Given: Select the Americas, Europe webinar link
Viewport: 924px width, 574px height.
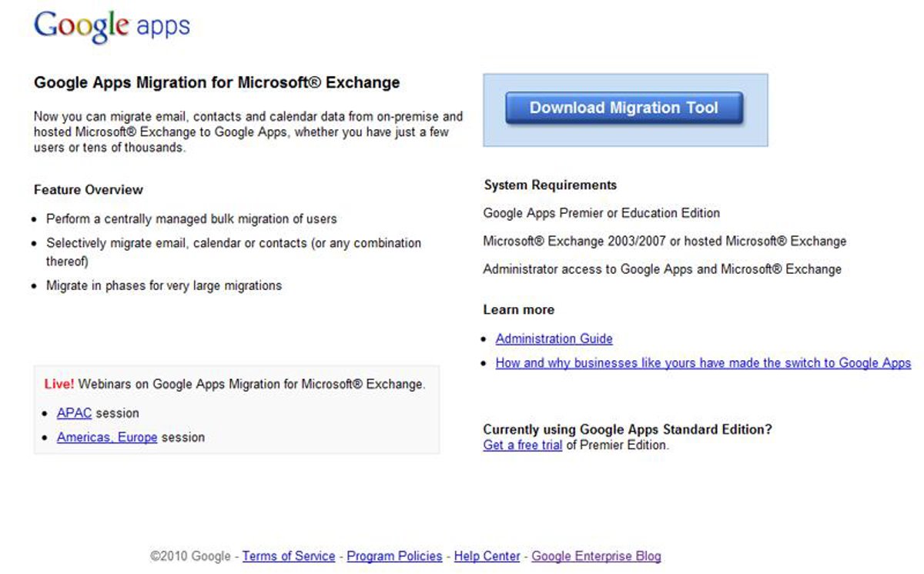Looking at the screenshot, I should (x=106, y=437).
